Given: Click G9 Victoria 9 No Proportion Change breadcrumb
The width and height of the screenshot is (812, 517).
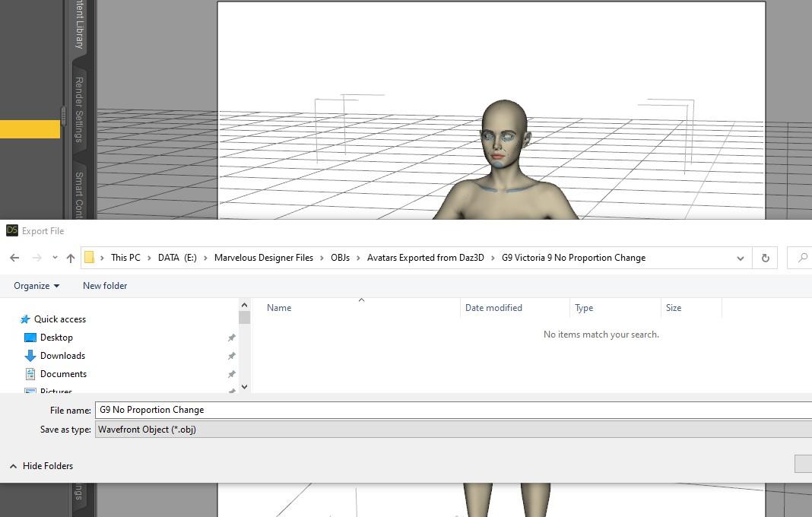Looking at the screenshot, I should click(573, 258).
